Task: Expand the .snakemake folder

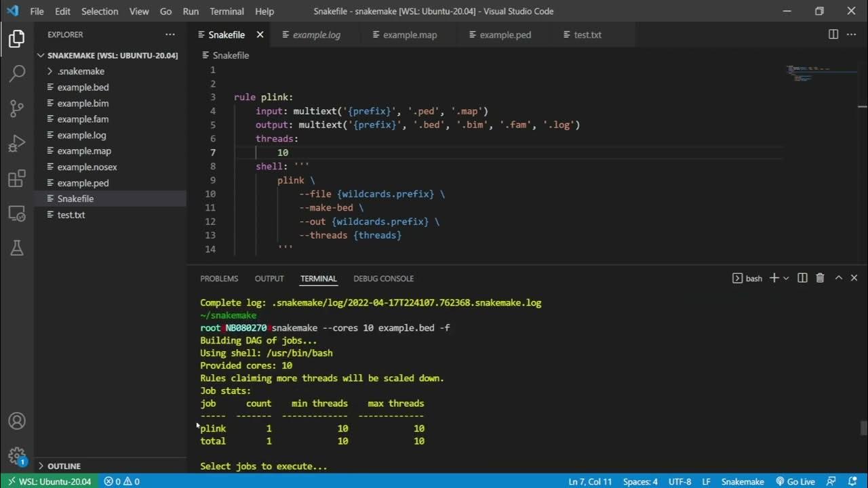Action: [110, 71]
